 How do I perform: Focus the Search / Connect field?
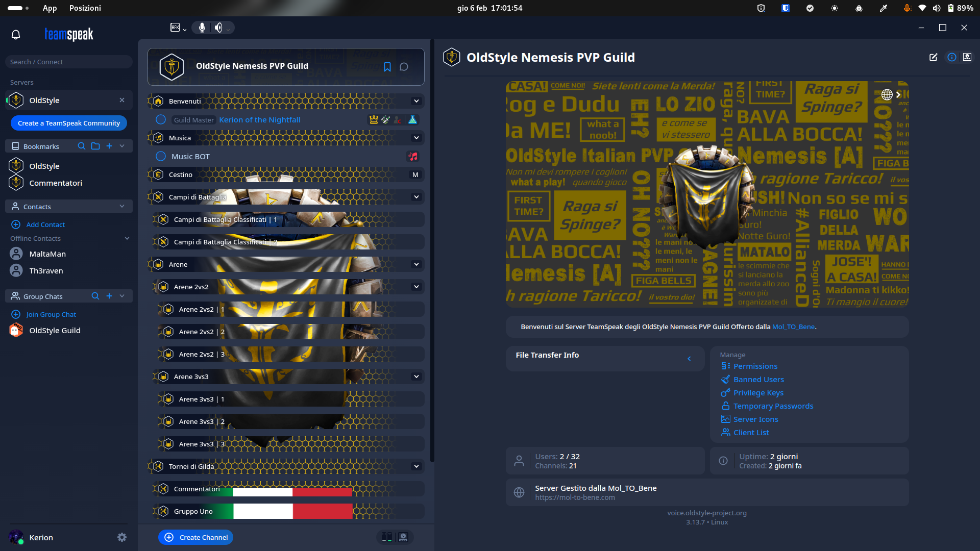click(x=69, y=62)
